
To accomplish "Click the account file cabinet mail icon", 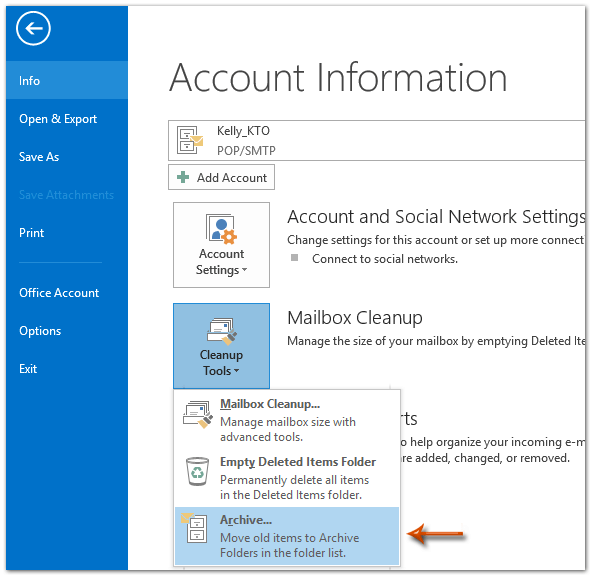I will [x=190, y=140].
